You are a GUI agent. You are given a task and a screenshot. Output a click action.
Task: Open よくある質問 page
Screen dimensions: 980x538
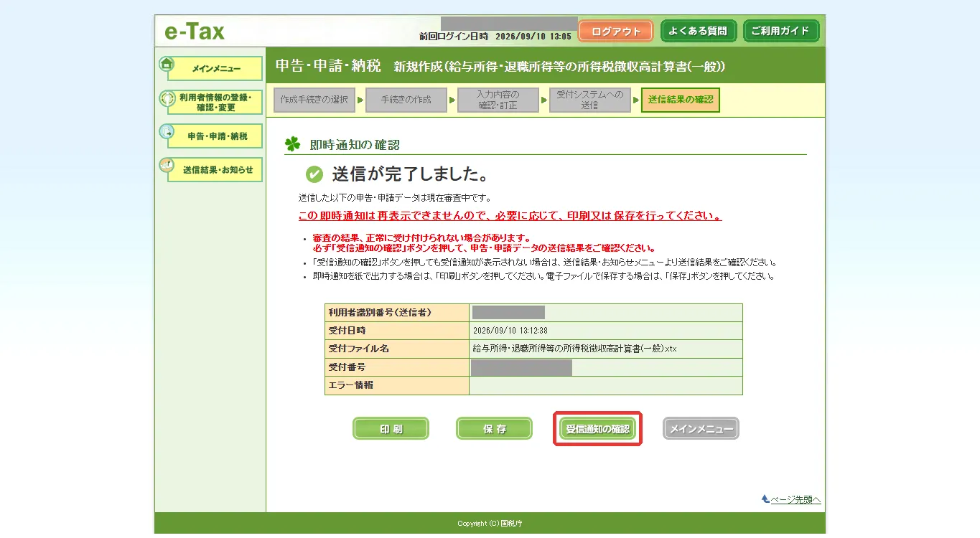pyautogui.click(x=698, y=31)
